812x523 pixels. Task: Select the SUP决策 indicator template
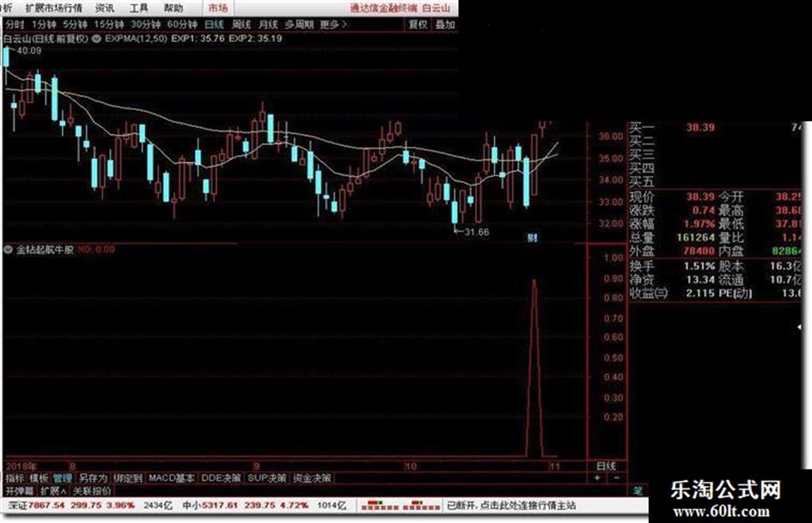pos(266,478)
